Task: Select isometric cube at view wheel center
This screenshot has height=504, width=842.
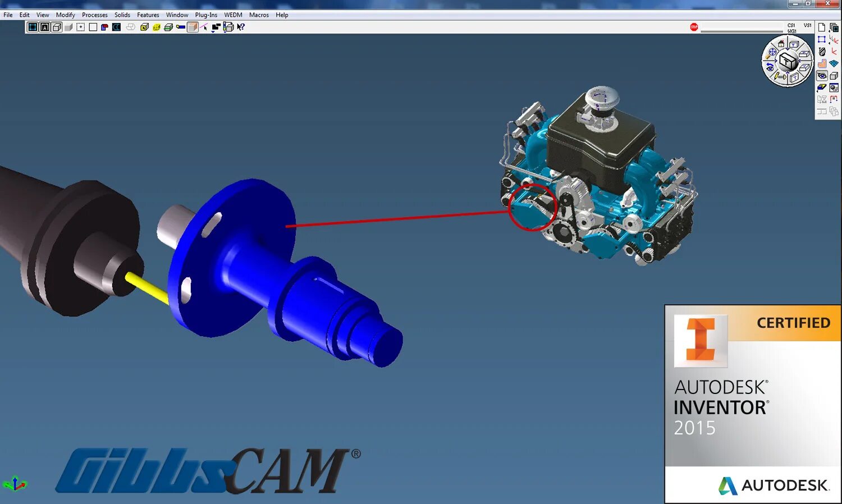Action: point(788,61)
